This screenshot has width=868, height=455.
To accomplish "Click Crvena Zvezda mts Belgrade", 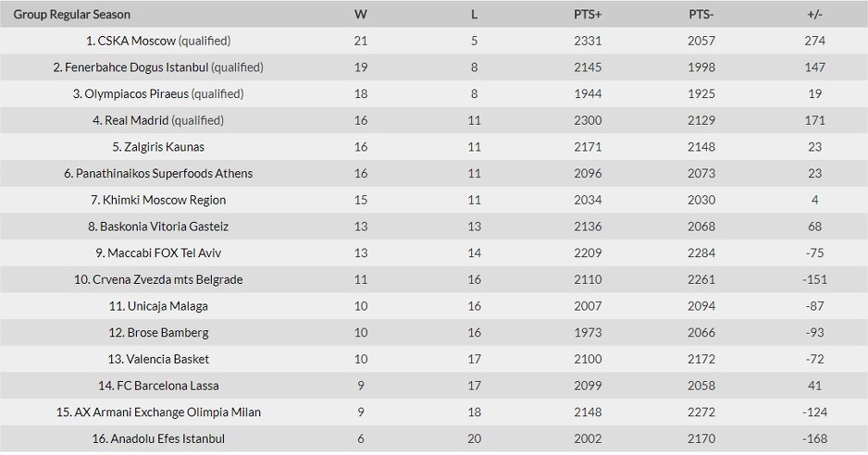I will click(167, 280).
